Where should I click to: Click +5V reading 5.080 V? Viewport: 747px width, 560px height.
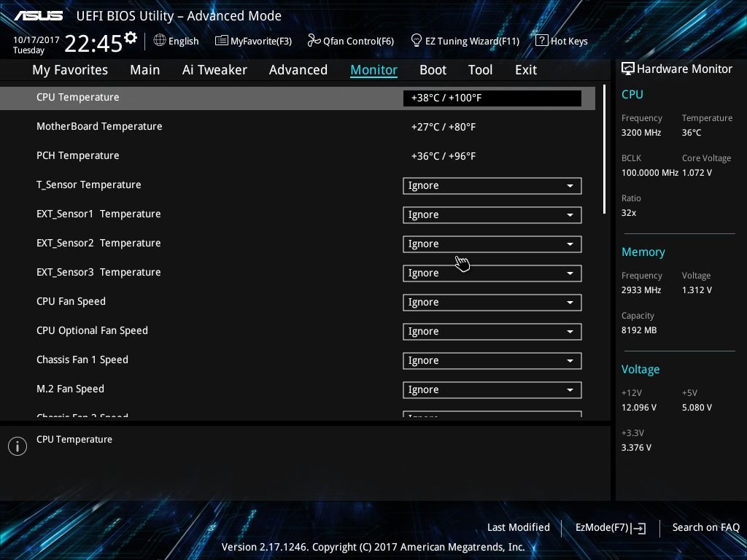point(697,408)
